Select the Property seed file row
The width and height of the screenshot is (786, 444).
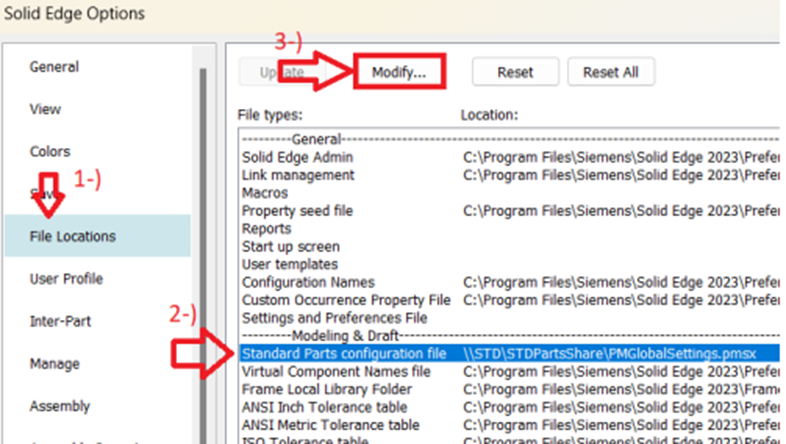pos(509,211)
